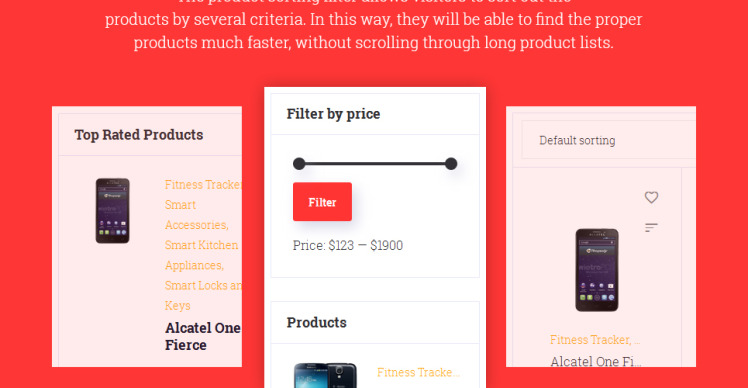The width and height of the screenshot is (748, 388).
Task: Click the red Filter button
Action: pyautogui.click(x=322, y=202)
